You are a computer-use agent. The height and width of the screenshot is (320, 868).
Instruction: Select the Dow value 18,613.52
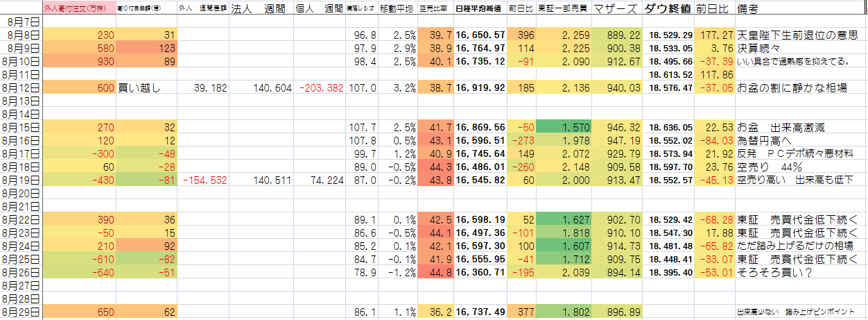click(x=668, y=75)
